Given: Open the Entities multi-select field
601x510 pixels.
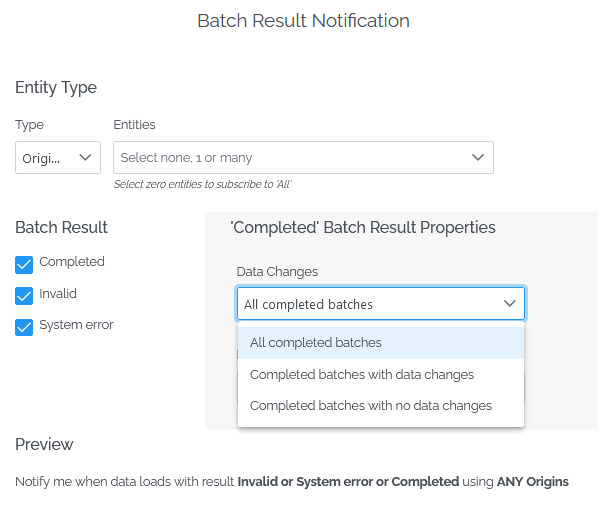Looking at the screenshot, I should 303,157.
